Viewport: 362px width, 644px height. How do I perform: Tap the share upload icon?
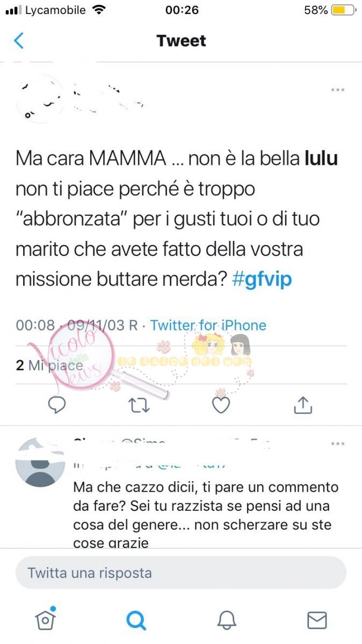point(303,405)
